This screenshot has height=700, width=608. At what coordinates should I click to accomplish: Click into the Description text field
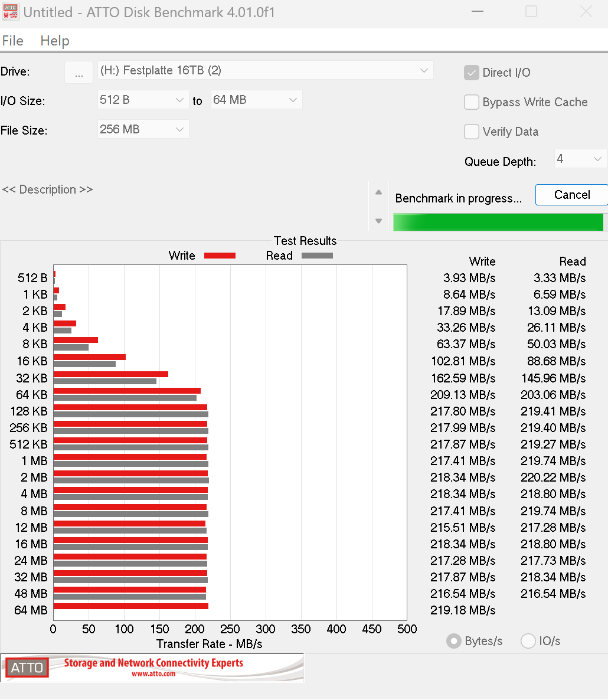(x=184, y=205)
